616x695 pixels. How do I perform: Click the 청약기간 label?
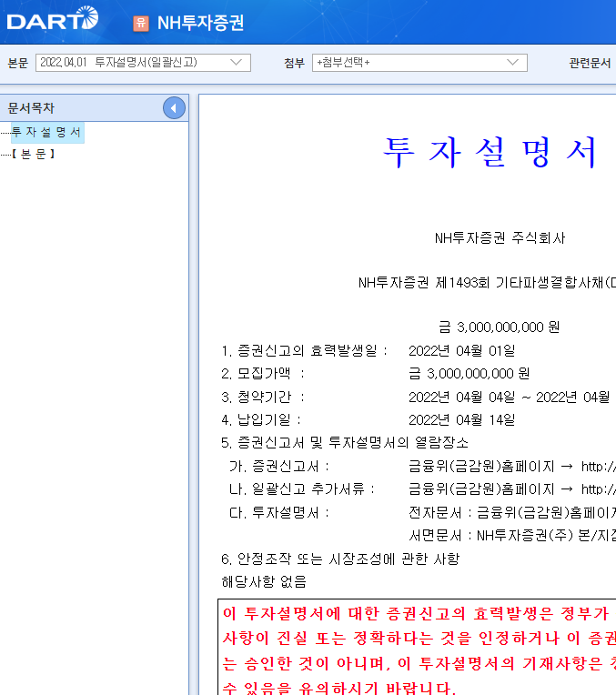pos(263,397)
